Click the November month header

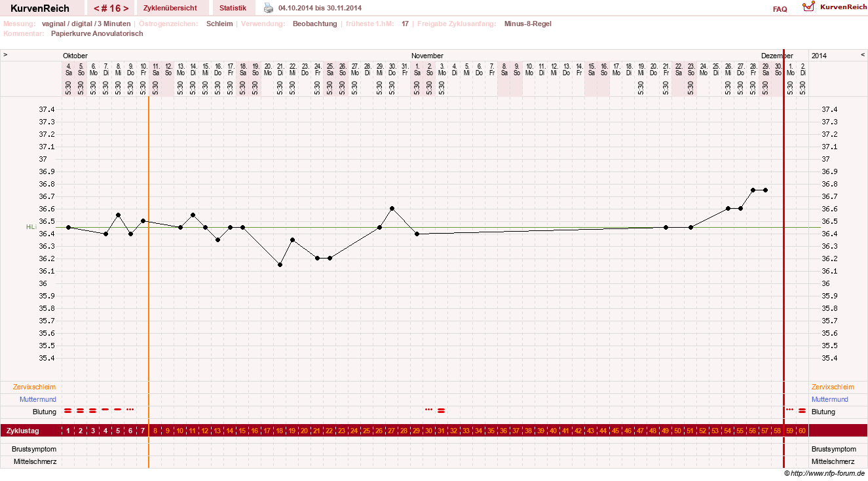(x=427, y=56)
